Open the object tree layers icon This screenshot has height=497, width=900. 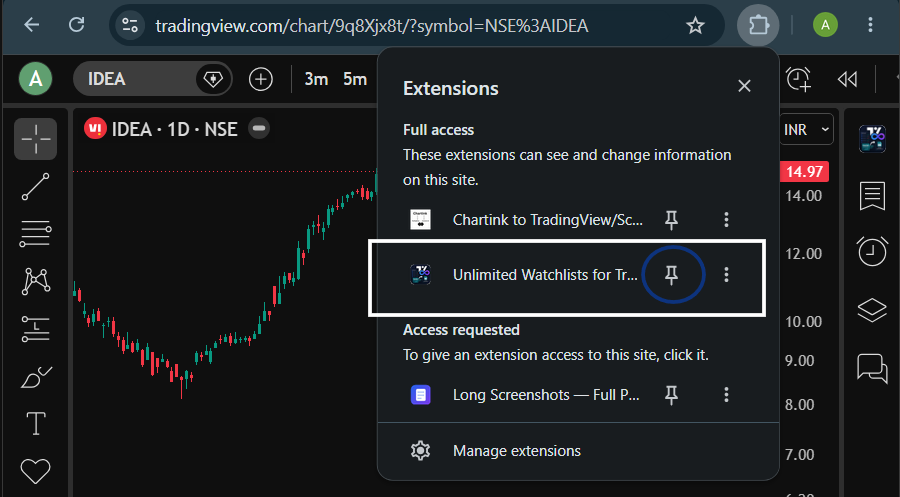pyautogui.click(x=872, y=310)
